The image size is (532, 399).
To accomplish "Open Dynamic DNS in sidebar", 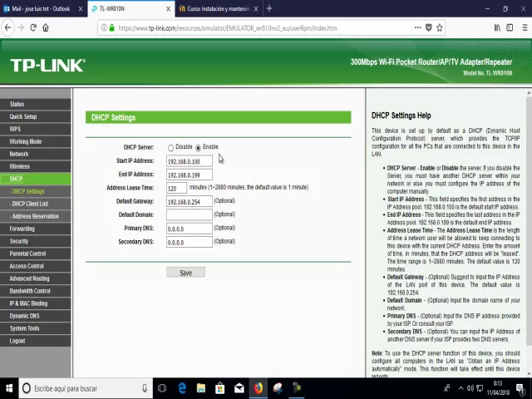I will tap(36, 316).
